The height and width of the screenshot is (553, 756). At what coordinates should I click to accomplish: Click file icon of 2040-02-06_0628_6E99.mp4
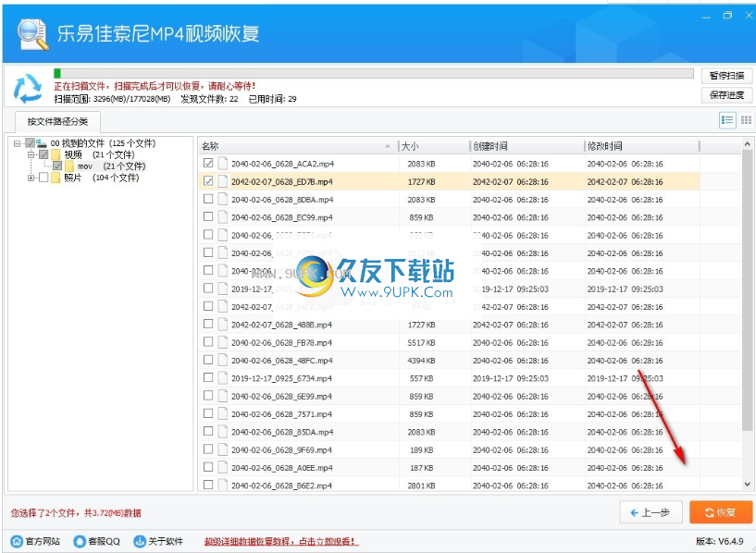click(x=223, y=396)
